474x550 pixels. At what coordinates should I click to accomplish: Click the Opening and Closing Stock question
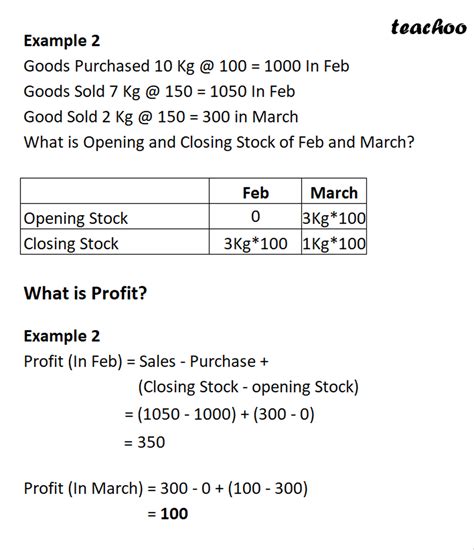point(219,142)
